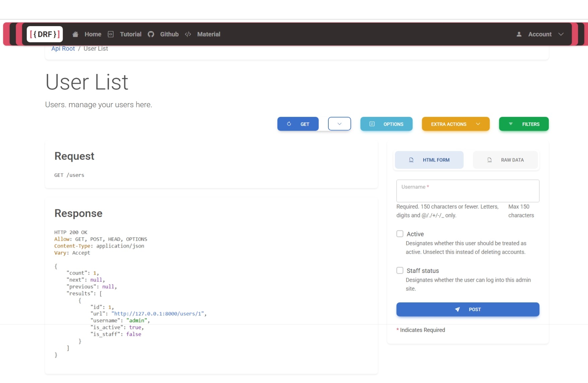Click the Options info icon

(x=372, y=124)
